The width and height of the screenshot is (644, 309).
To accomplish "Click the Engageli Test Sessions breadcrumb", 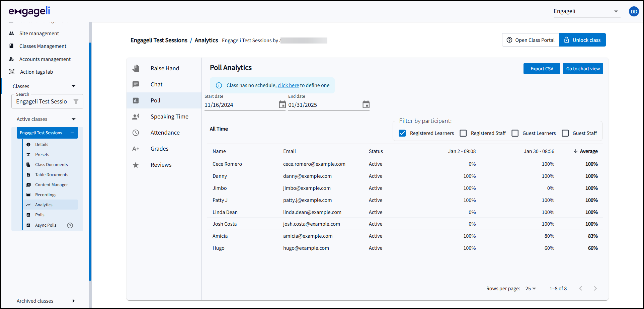I will [159, 40].
